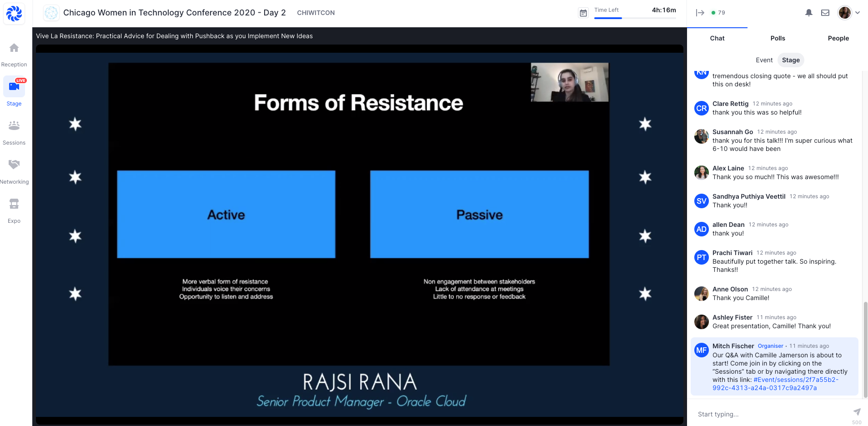The image size is (868, 426).
Task: Click allen Dean's AD avatar
Action: [x=702, y=229]
